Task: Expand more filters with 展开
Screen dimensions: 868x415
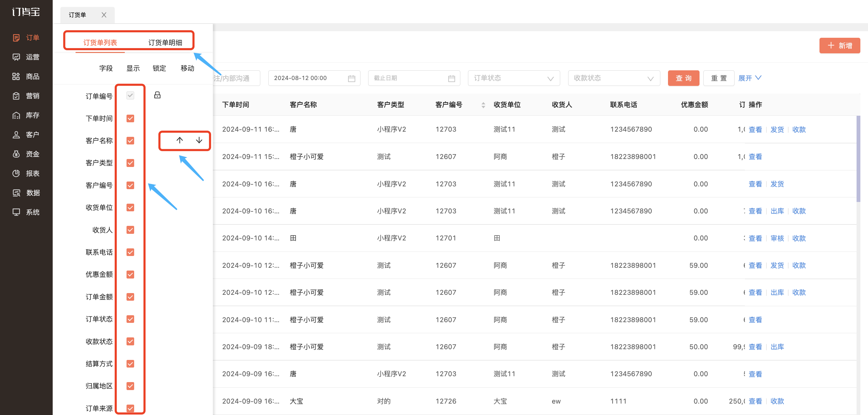Action: [x=750, y=78]
